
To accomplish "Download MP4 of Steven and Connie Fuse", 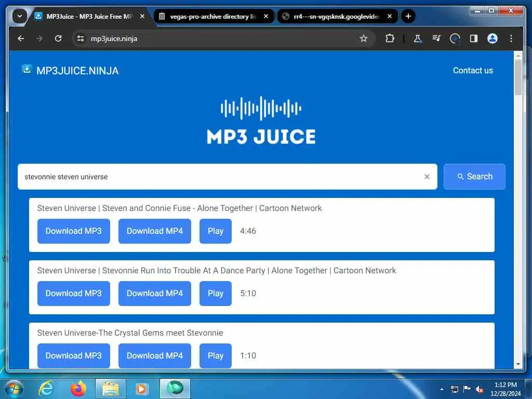I will (155, 231).
